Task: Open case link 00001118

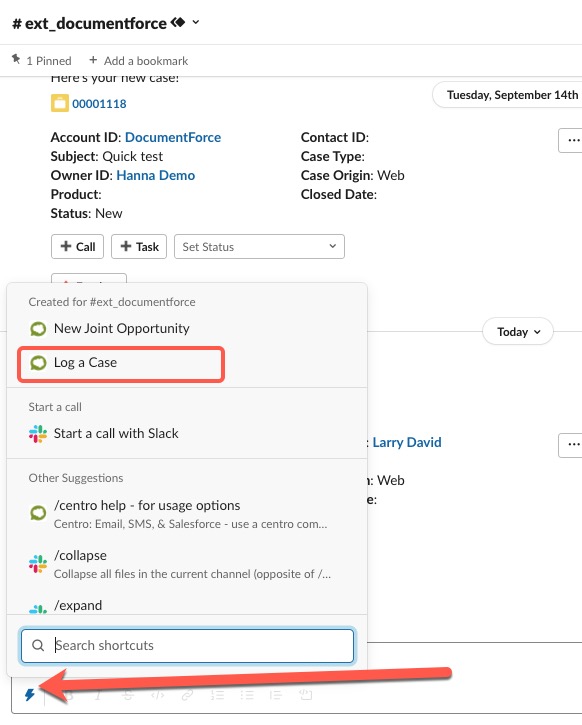Action: [x=99, y=104]
